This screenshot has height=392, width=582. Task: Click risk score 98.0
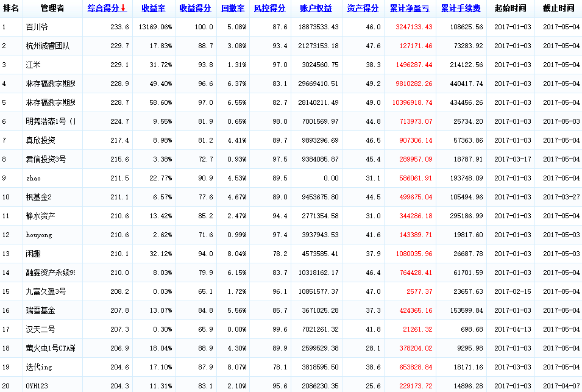(x=280, y=122)
